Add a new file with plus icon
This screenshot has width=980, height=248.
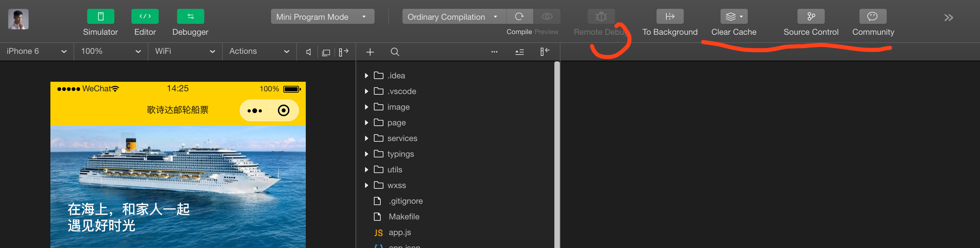pos(370,52)
